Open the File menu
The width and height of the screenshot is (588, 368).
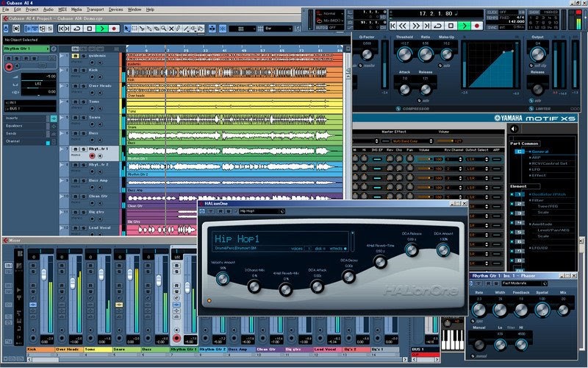pyautogui.click(x=6, y=10)
